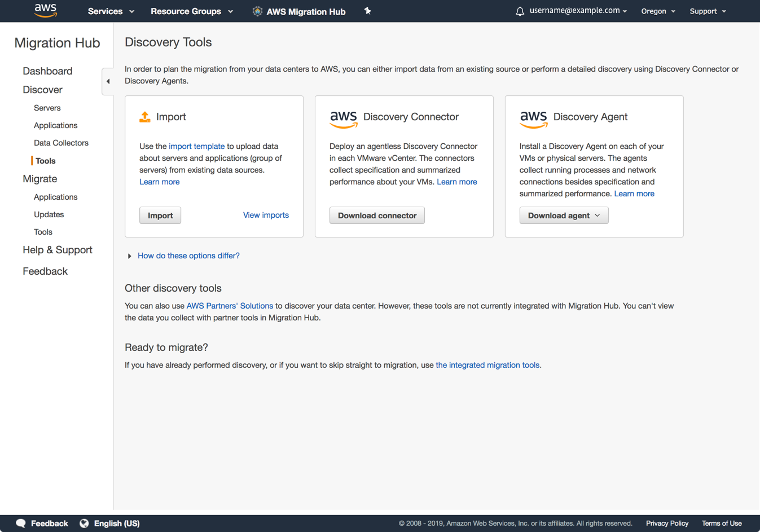Image resolution: width=760 pixels, height=532 pixels.
Task: Open the Resource Groups dropdown
Action: (x=192, y=11)
